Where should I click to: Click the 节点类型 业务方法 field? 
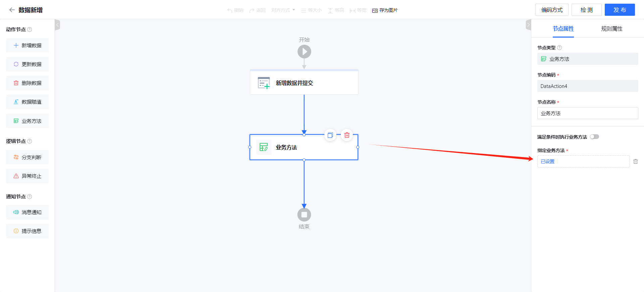[x=588, y=59]
